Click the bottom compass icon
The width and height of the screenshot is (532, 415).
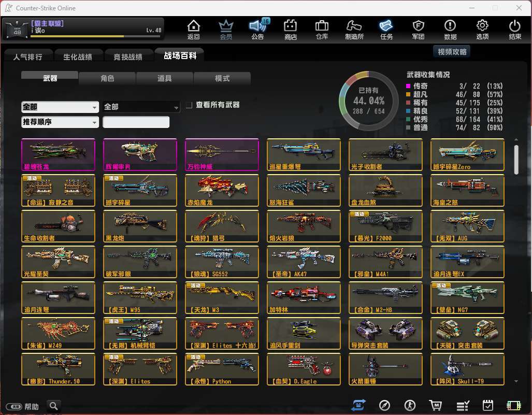point(384,405)
